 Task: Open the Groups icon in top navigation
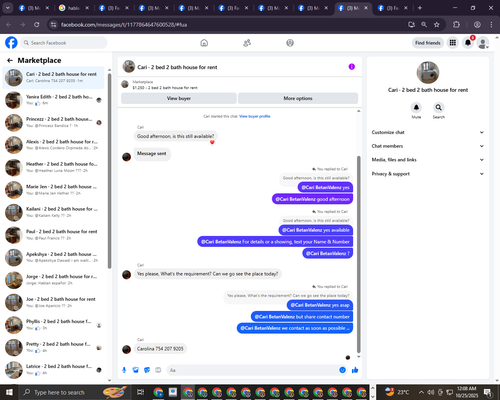[290, 43]
